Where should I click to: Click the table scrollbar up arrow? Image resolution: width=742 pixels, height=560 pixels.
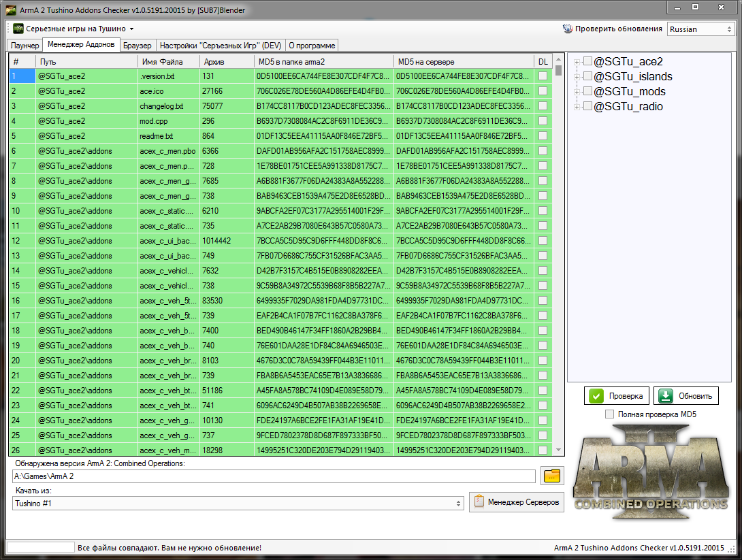click(x=558, y=60)
